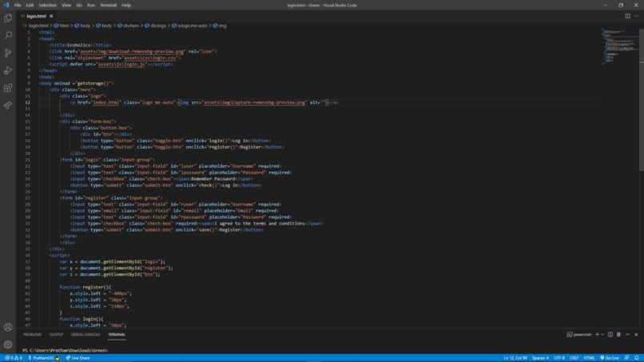Kill the terminal with trash icon
The image size is (644, 362).
point(618,335)
